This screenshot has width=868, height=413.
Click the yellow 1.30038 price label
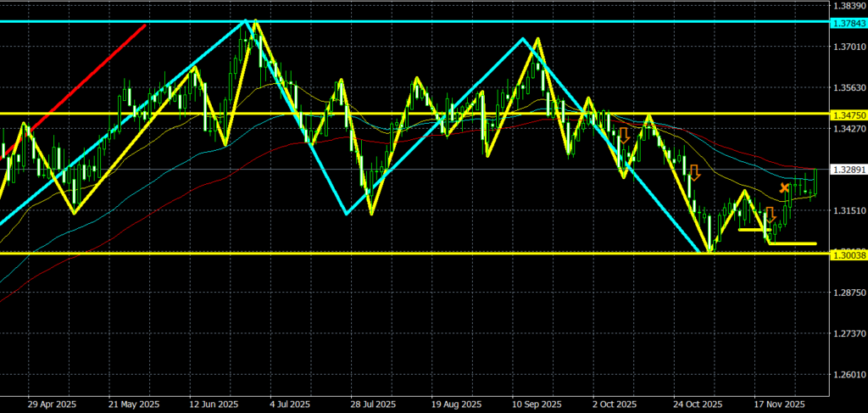848,254
